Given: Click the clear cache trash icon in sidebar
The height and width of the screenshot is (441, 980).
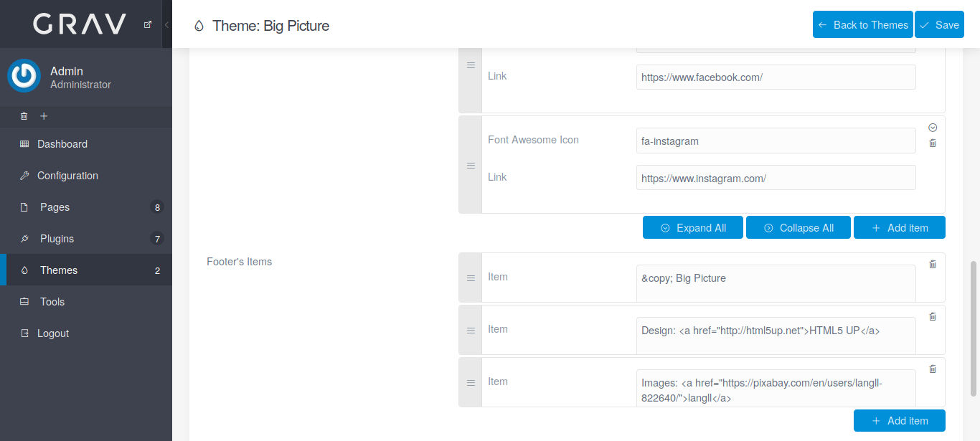Looking at the screenshot, I should click(24, 115).
